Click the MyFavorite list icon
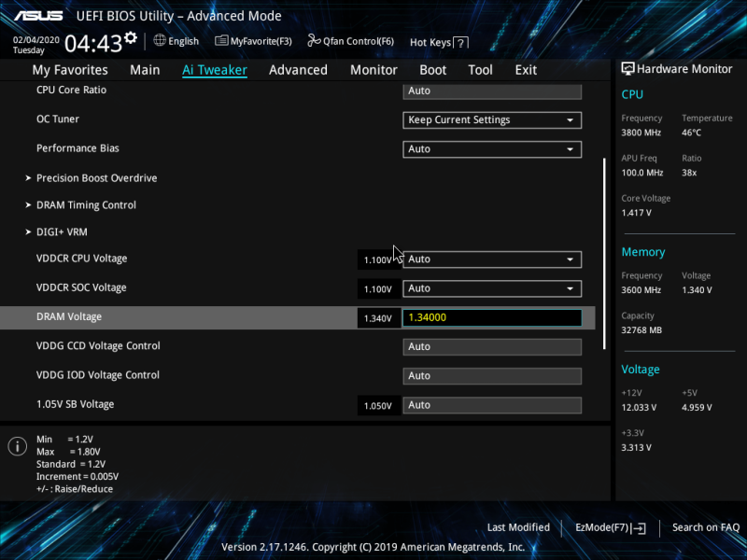The height and width of the screenshot is (560, 747). [221, 41]
